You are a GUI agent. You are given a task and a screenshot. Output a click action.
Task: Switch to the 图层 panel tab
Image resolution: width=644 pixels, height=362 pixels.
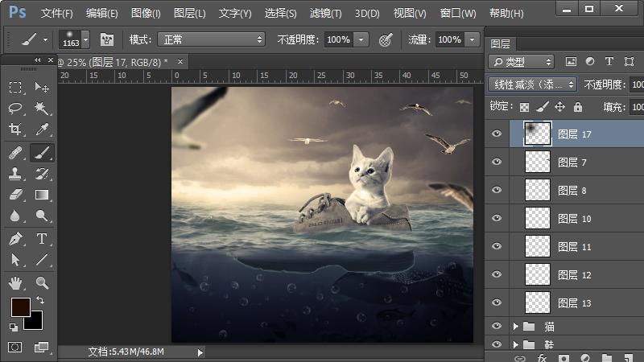[x=500, y=43]
